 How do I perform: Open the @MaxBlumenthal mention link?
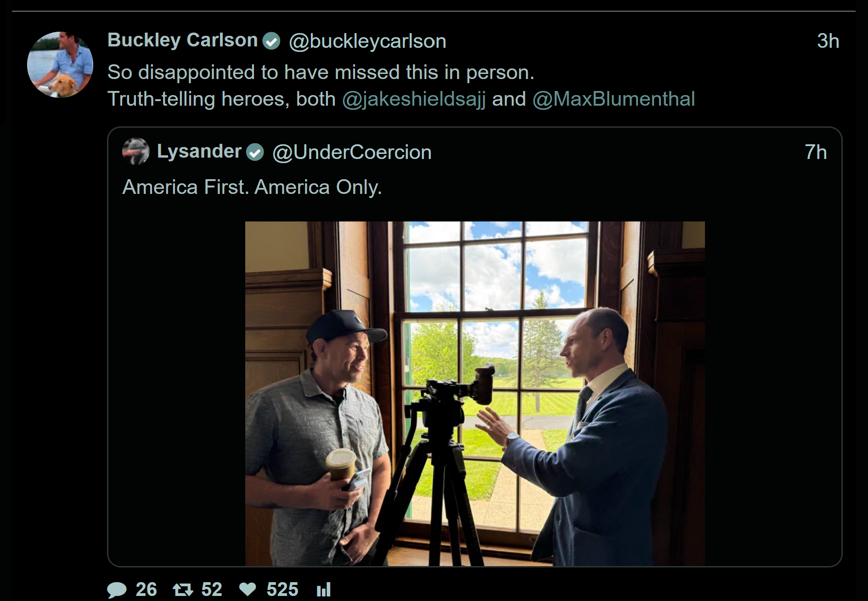click(x=614, y=99)
